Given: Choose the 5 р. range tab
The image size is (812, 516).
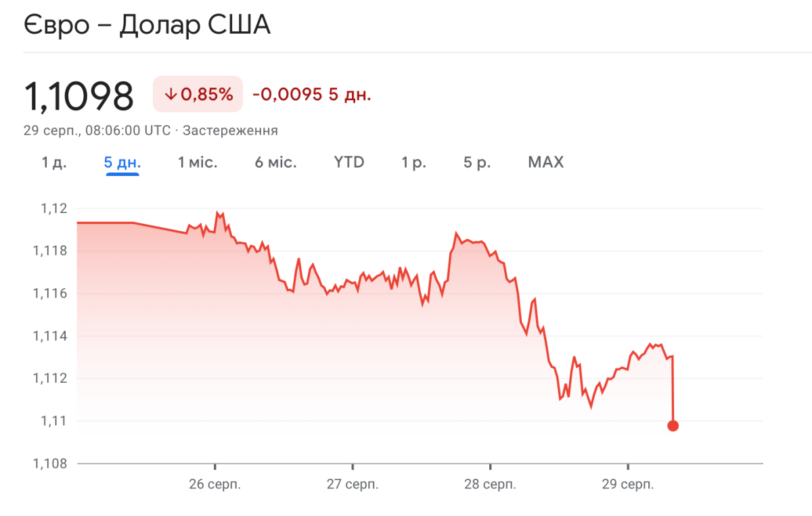Looking at the screenshot, I should 477,162.
